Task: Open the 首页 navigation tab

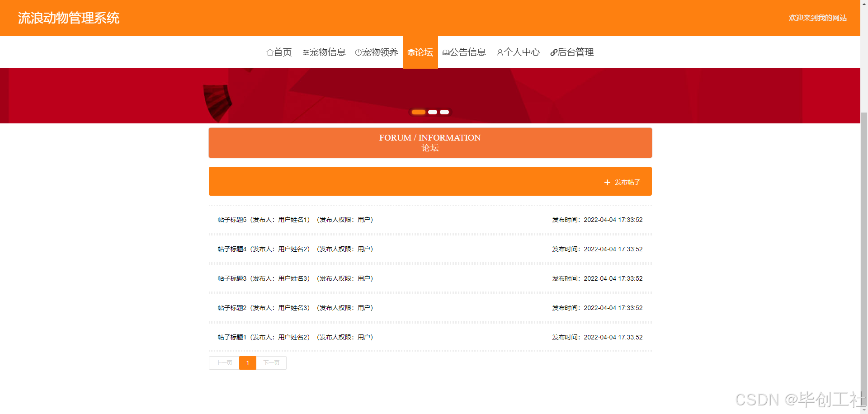Action: 279,52
